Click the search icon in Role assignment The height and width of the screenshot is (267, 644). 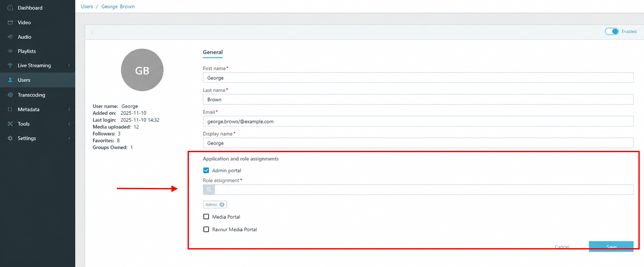click(209, 190)
